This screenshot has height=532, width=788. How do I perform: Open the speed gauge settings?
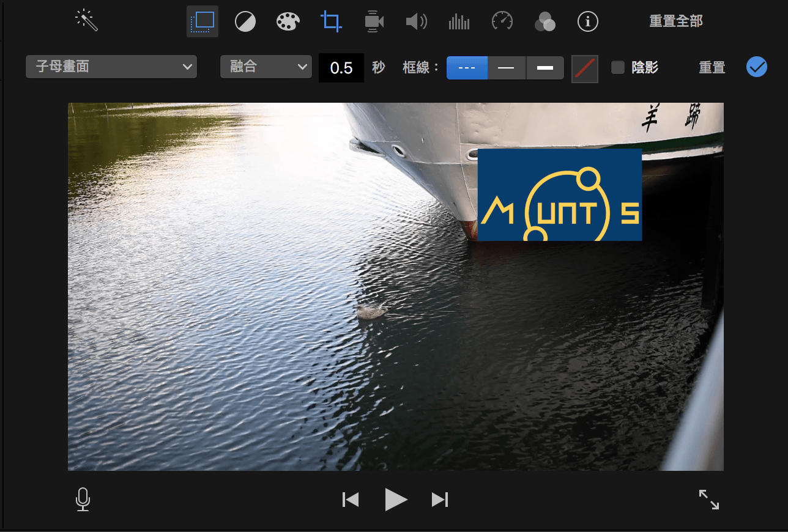coord(502,21)
